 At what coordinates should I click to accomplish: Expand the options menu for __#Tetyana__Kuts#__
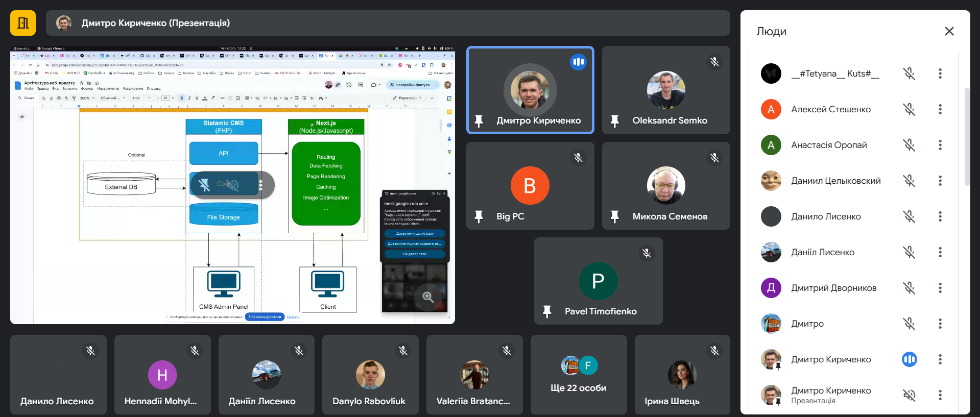coord(940,73)
